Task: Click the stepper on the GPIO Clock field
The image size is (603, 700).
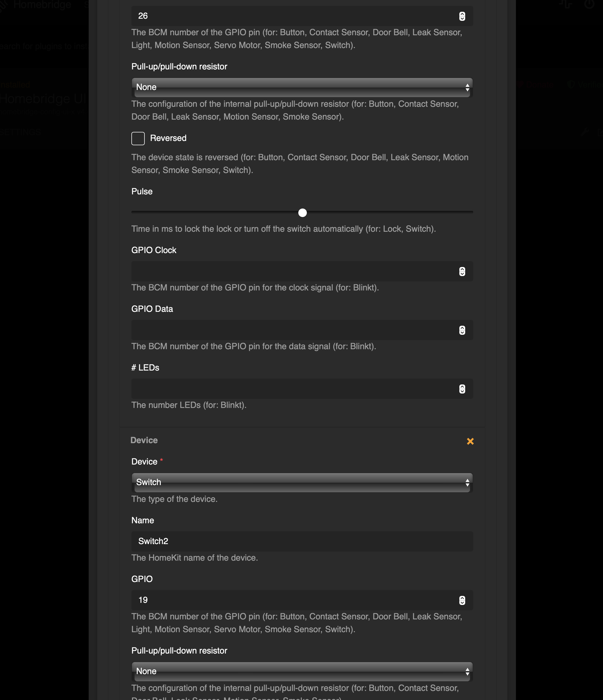Action: tap(462, 271)
